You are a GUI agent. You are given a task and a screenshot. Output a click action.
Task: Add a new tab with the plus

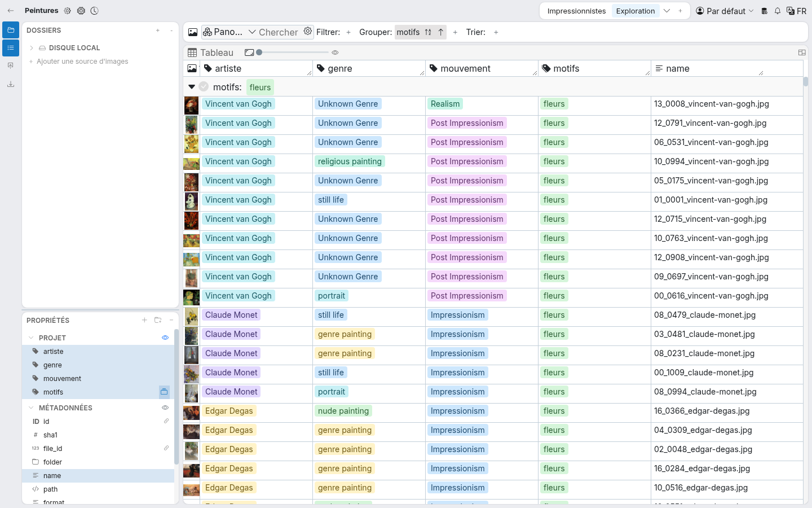click(x=681, y=11)
